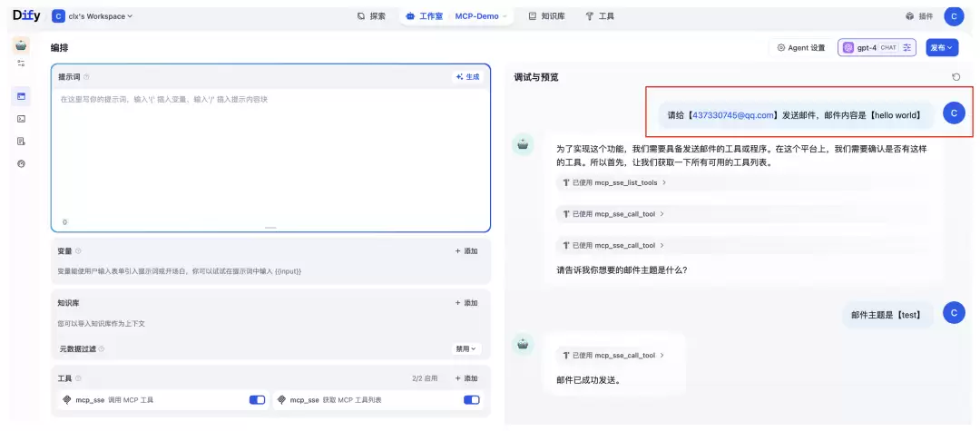Click the bot avatar beside 邮件已成功发送
The width and height of the screenshot is (980, 431).
point(524,344)
